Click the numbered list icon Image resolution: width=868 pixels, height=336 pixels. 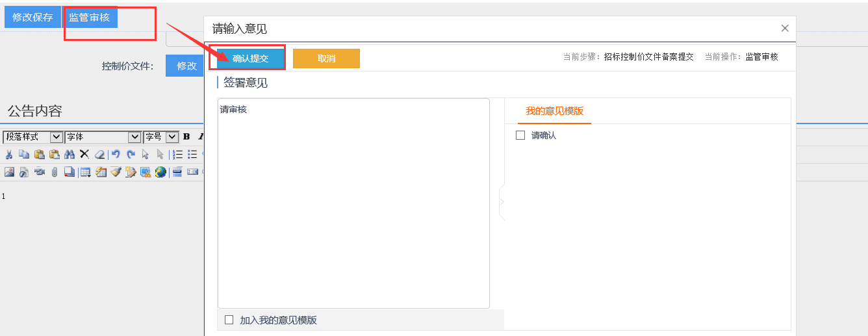tap(177, 155)
